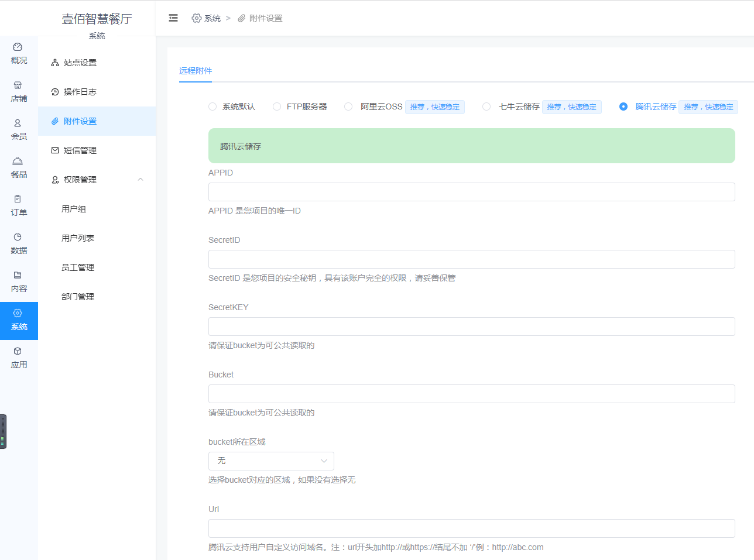Open the 数据 pie chart icon
This screenshot has height=560, width=754.
pos(18,237)
